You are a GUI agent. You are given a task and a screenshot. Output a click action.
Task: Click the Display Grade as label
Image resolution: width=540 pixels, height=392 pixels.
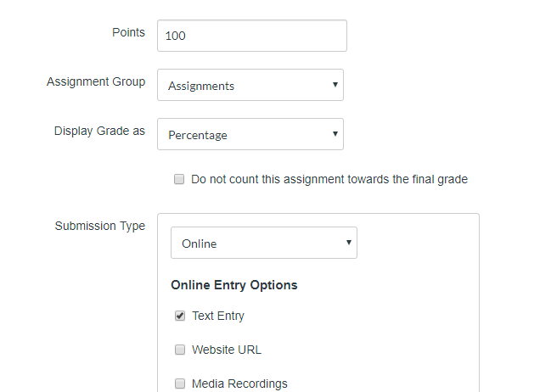(99, 131)
